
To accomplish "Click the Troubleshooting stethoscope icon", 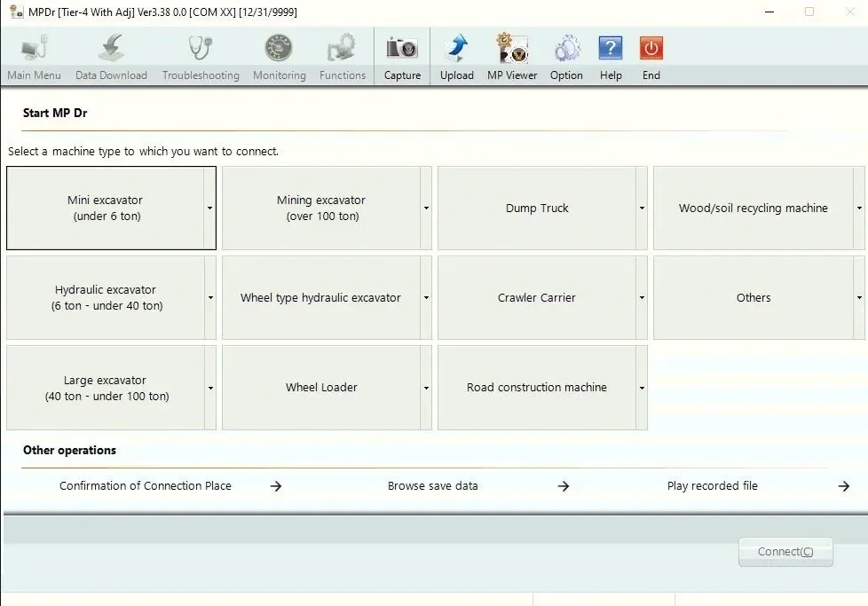I will tap(201, 49).
